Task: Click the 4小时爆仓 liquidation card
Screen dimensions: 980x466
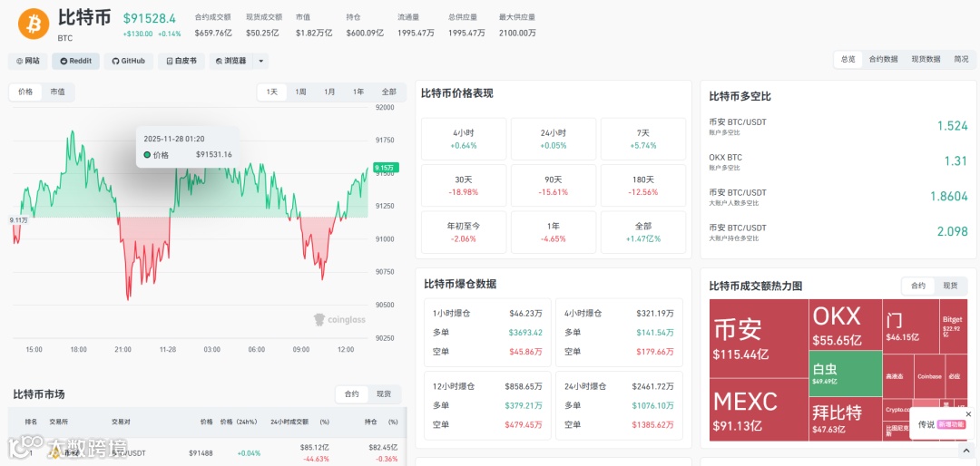Action: [x=620, y=333]
